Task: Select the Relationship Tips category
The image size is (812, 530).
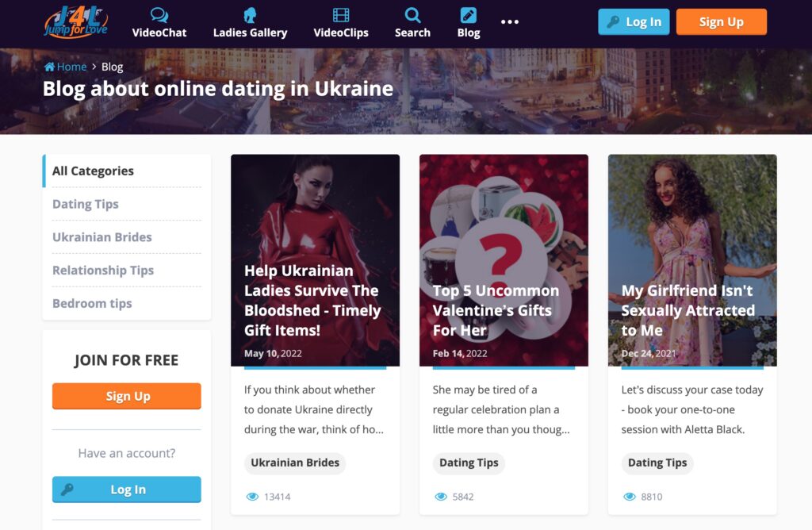Action: (x=103, y=271)
